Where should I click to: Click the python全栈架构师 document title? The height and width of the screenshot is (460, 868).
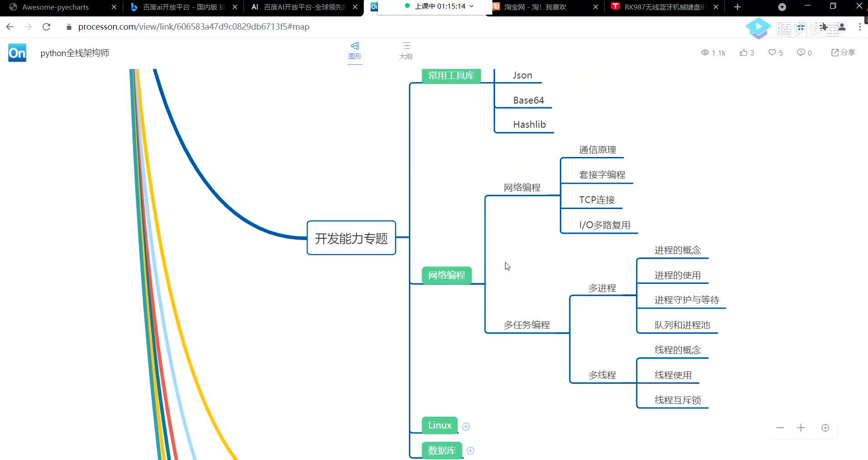[75, 53]
